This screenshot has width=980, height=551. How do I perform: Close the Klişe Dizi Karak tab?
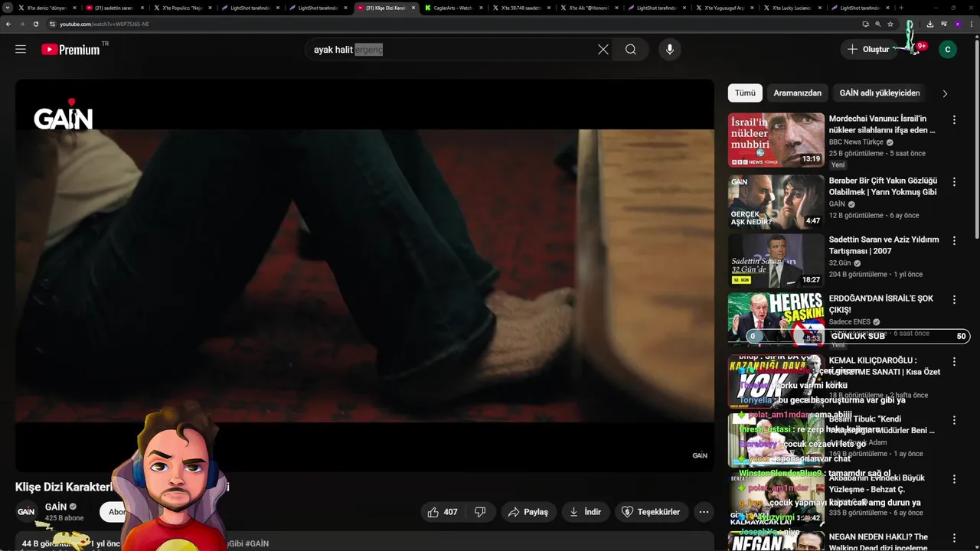pyautogui.click(x=413, y=8)
